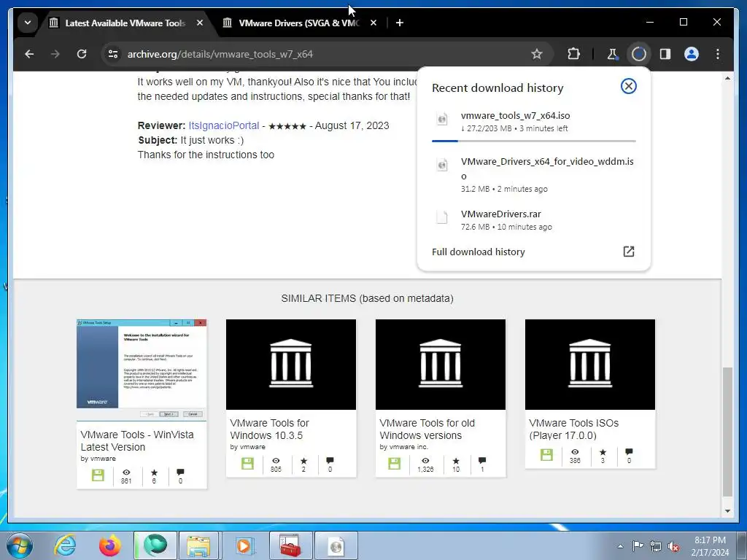Click scrollbar down arrow
The image size is (747, 560).
[x=727, y=511]
